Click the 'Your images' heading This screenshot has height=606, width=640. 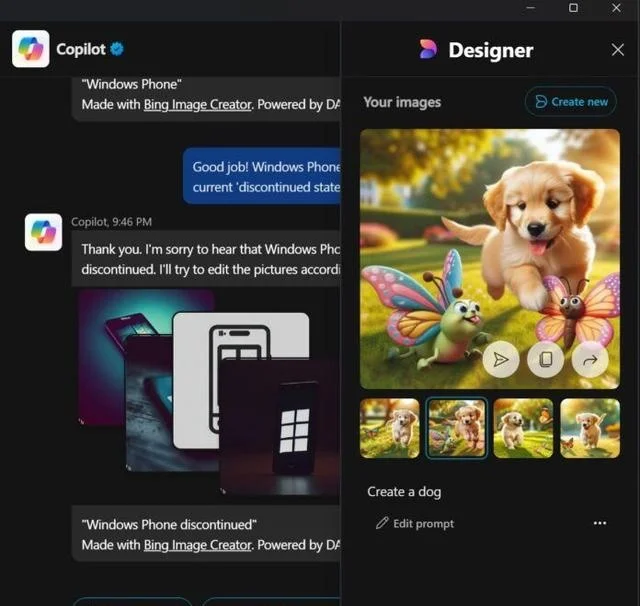(x=402, y=102)
